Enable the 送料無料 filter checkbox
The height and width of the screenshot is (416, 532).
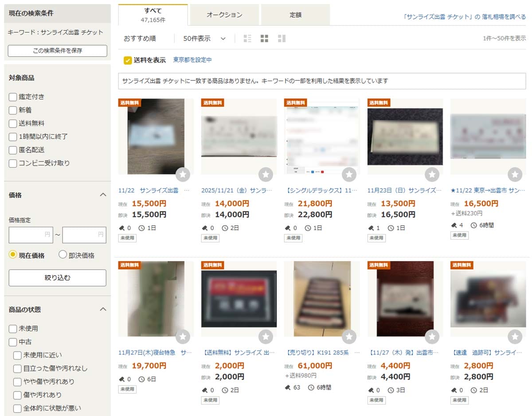click(13, 124)
